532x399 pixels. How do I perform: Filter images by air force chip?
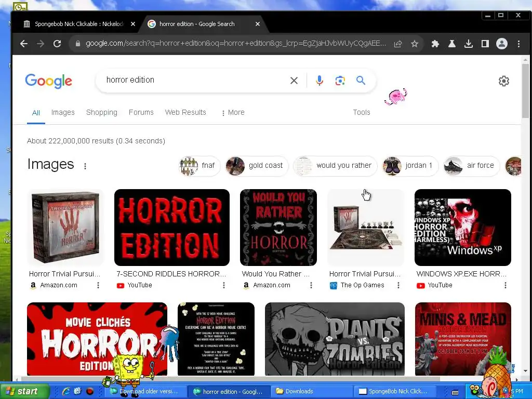point(471,166)
